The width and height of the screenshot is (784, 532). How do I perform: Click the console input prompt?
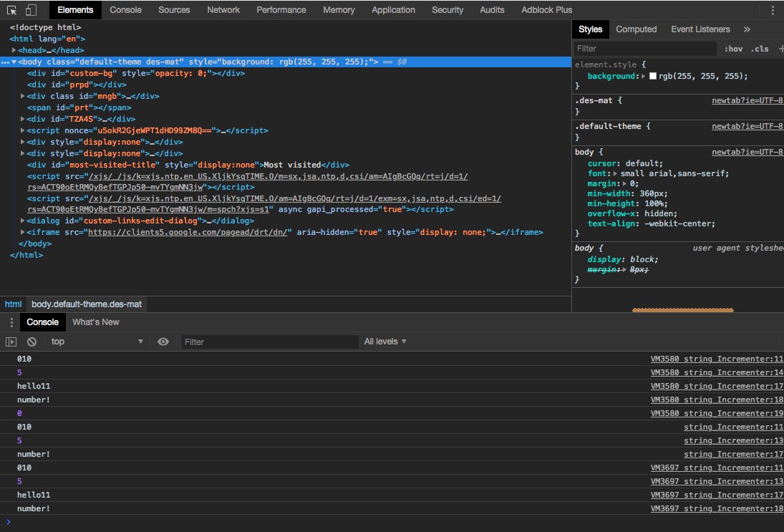(395, 522)
